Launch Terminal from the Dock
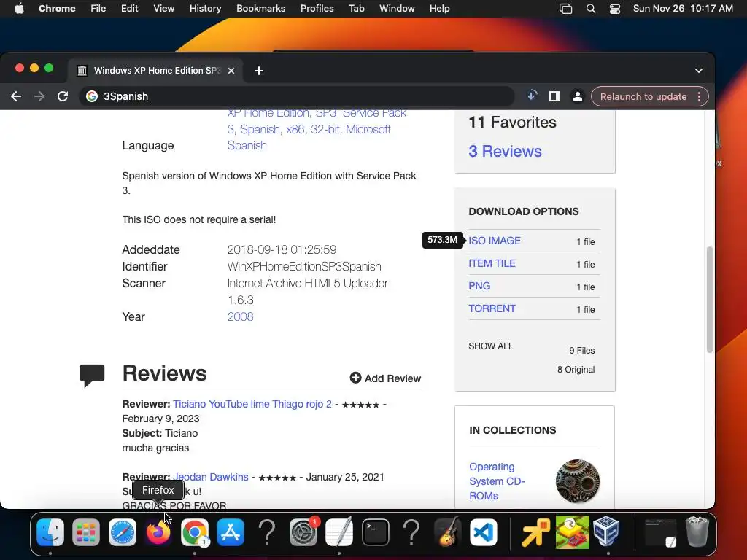Screen dimensions: 747x560 pyautogui.click(x=376, y=532)
